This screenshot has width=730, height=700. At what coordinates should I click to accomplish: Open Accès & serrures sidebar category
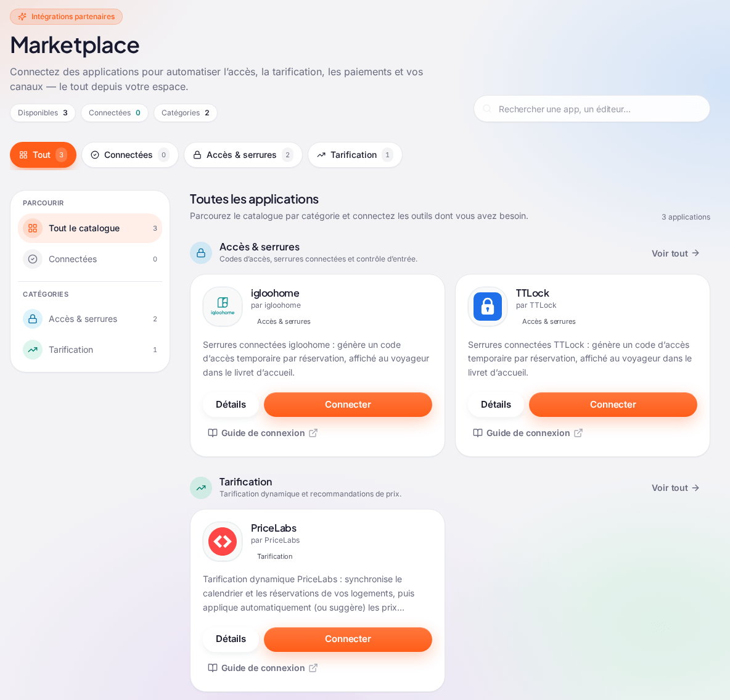(90, 319)
